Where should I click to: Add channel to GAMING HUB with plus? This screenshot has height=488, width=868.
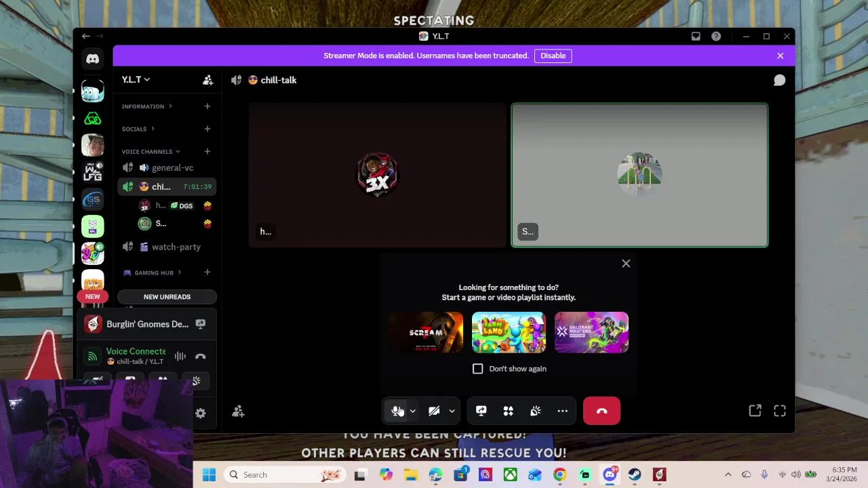tap(208, 272)
